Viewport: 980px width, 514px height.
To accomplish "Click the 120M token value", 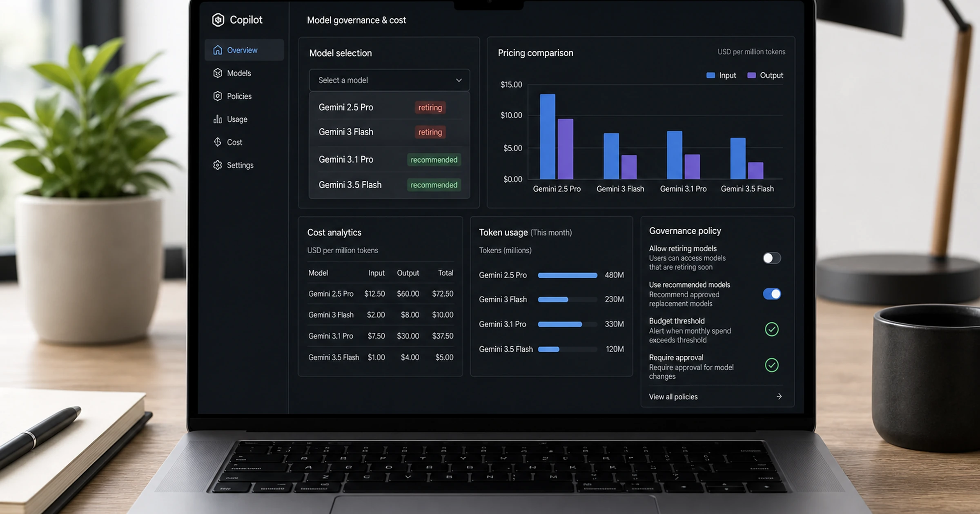I will (x=615, y=349).
